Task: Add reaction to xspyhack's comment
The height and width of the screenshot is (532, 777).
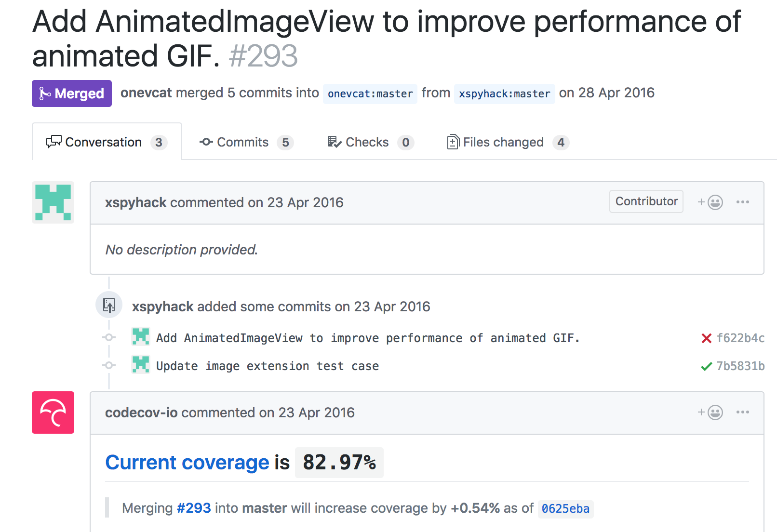Action: click(710, 202)
